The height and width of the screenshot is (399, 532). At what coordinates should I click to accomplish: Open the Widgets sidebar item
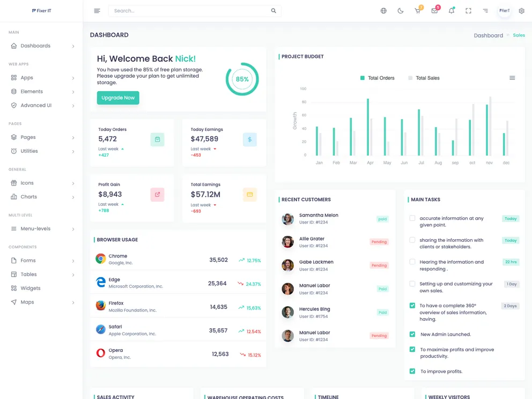click(x=31, y=289)
